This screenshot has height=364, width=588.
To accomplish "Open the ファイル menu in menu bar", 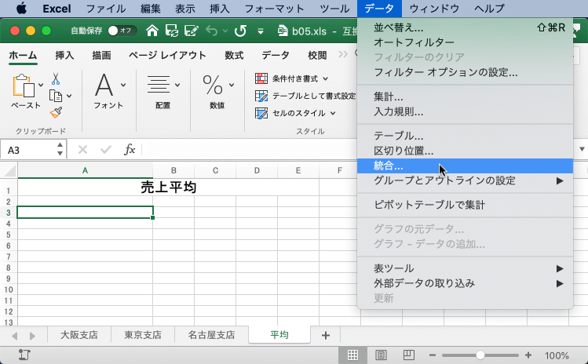I will click(106, 9).
